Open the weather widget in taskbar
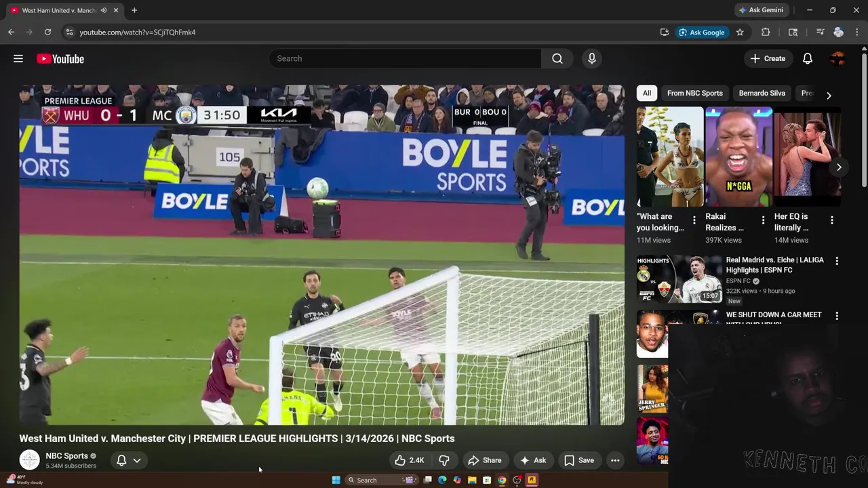 [x=24, y=480]
